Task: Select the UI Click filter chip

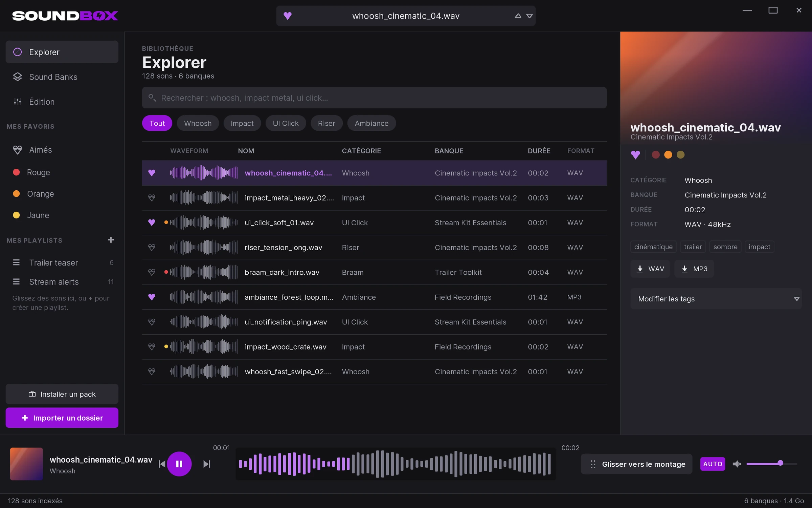Action: coord(286,123)
